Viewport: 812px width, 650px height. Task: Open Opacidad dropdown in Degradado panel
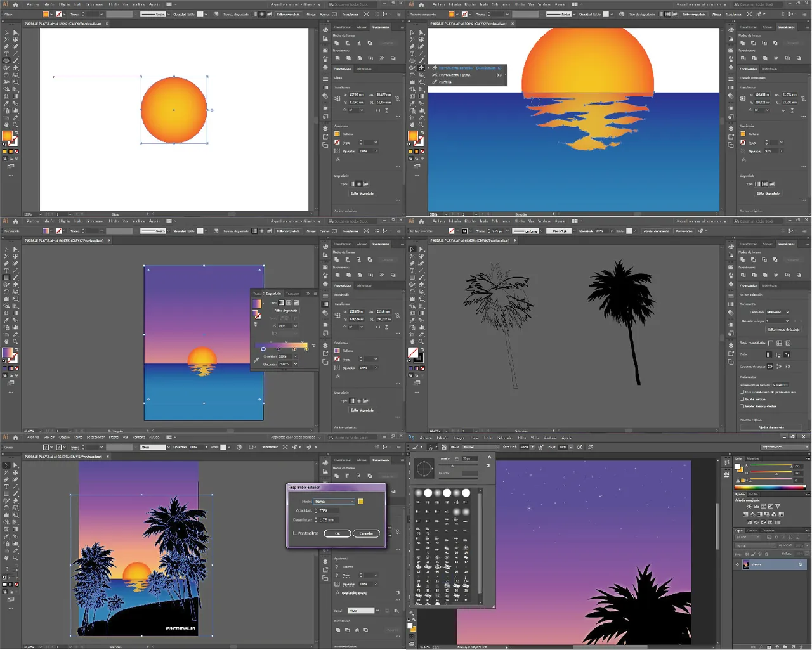tap(296, 356)
